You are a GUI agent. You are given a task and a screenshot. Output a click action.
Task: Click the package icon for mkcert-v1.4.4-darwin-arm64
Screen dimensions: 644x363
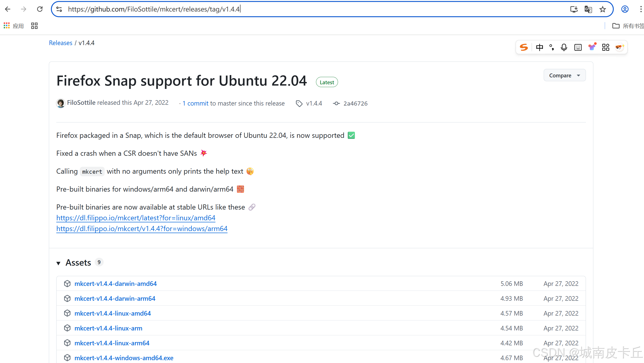pos(67,298)
